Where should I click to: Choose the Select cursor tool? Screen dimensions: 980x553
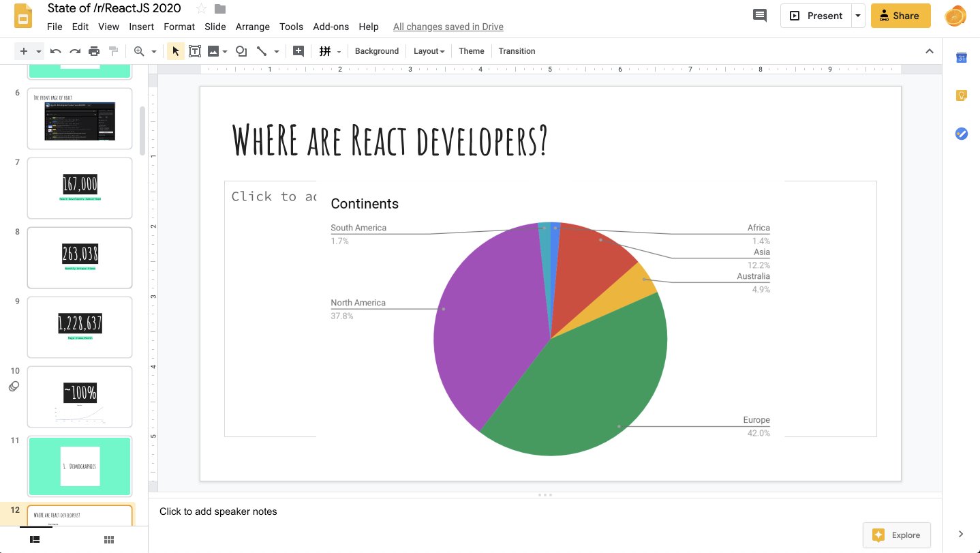[176, 51]
